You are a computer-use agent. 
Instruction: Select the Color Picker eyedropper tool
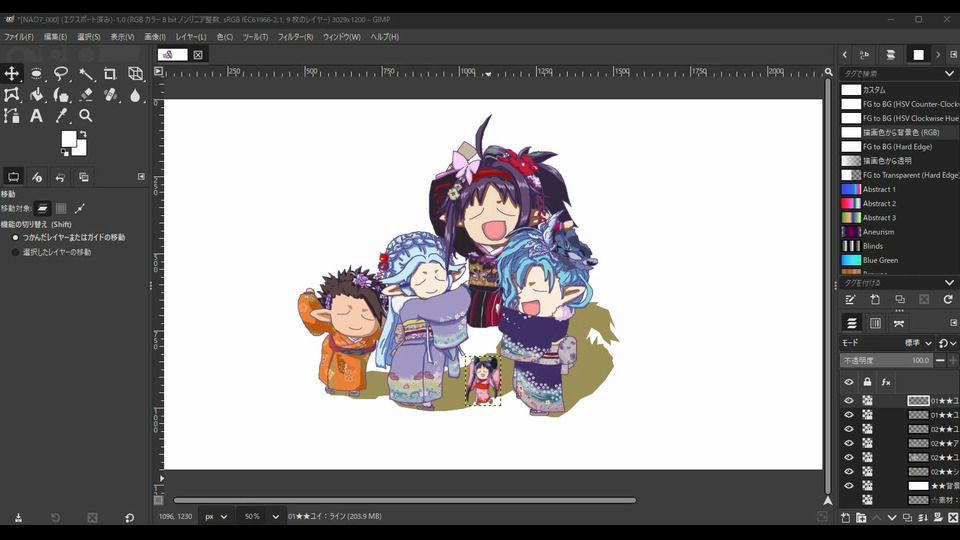(61, 116)
